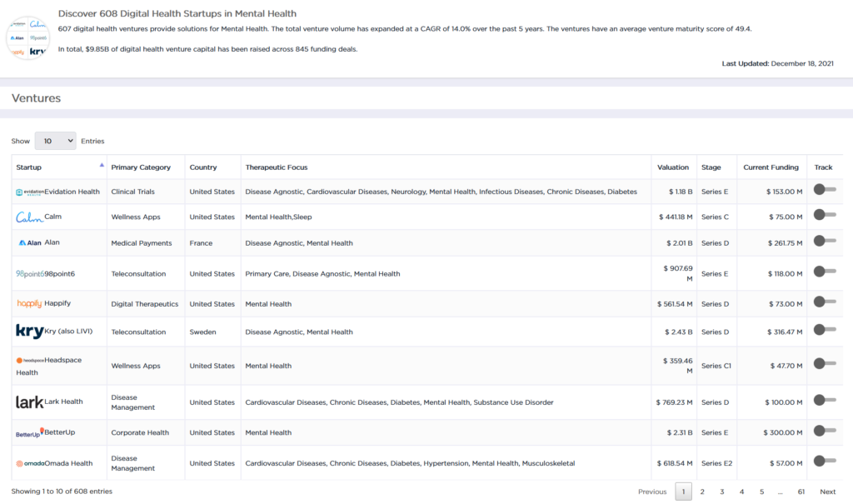Click the Calm logo icon
Image resolution: width=853 pixels, height=504 pixels.
(30, 217)
